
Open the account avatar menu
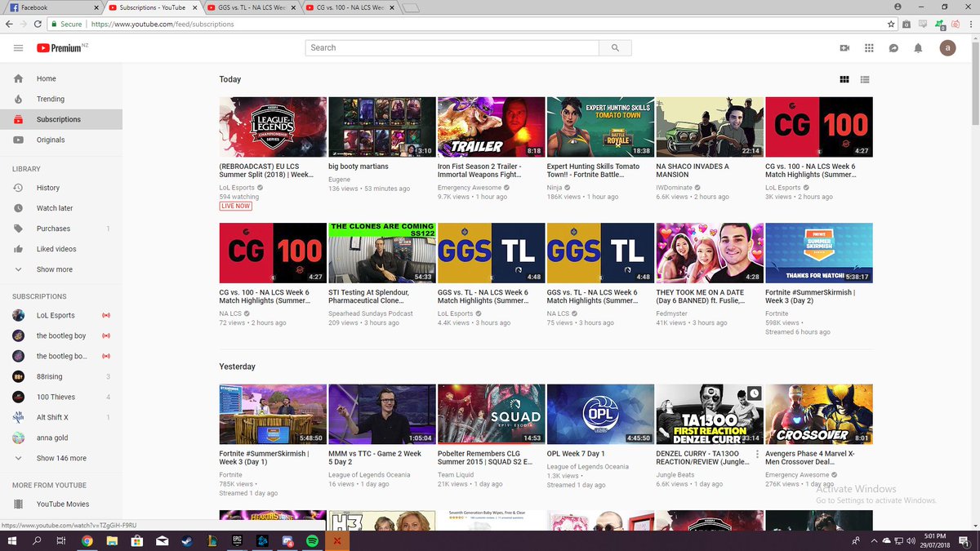coord(947,48)
